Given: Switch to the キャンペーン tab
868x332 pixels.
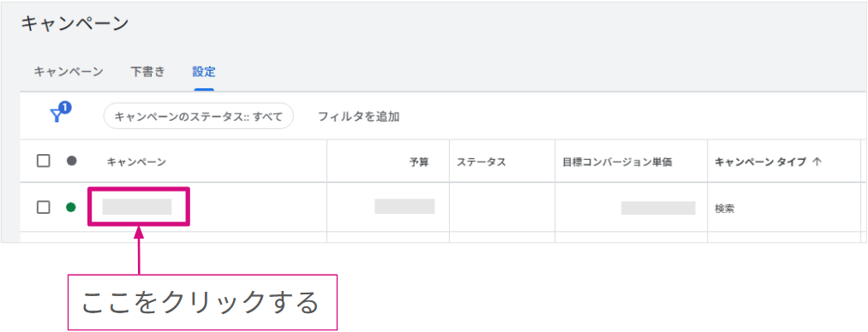Looking at the screenshot, I should [69, 72].
